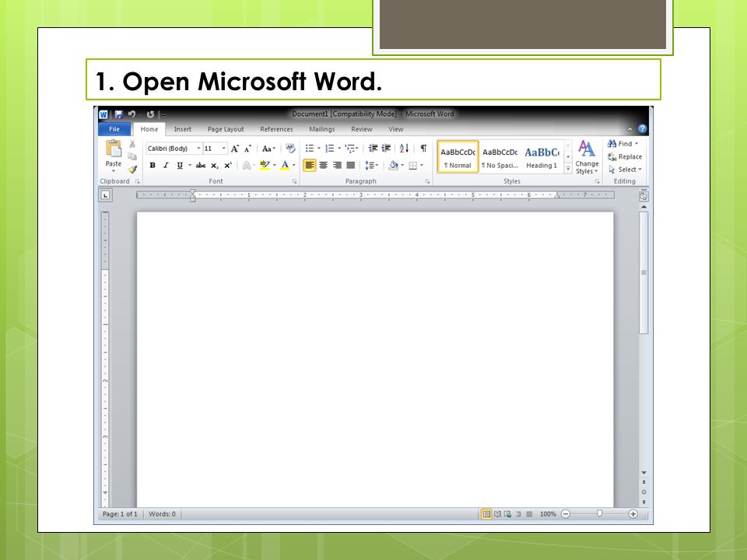
Task: Toggle strikethrough formatting
Action: coord(201,165)
